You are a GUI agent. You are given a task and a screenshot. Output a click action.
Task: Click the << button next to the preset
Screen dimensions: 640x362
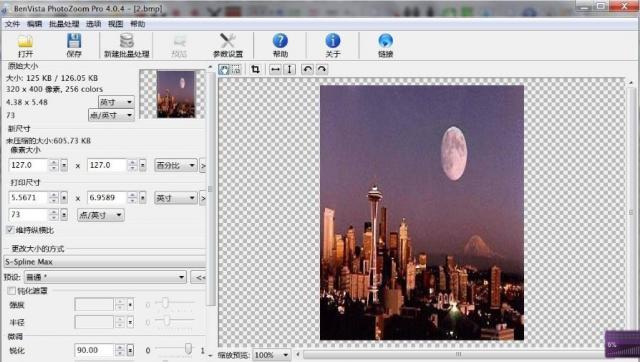tap(199, 277)
